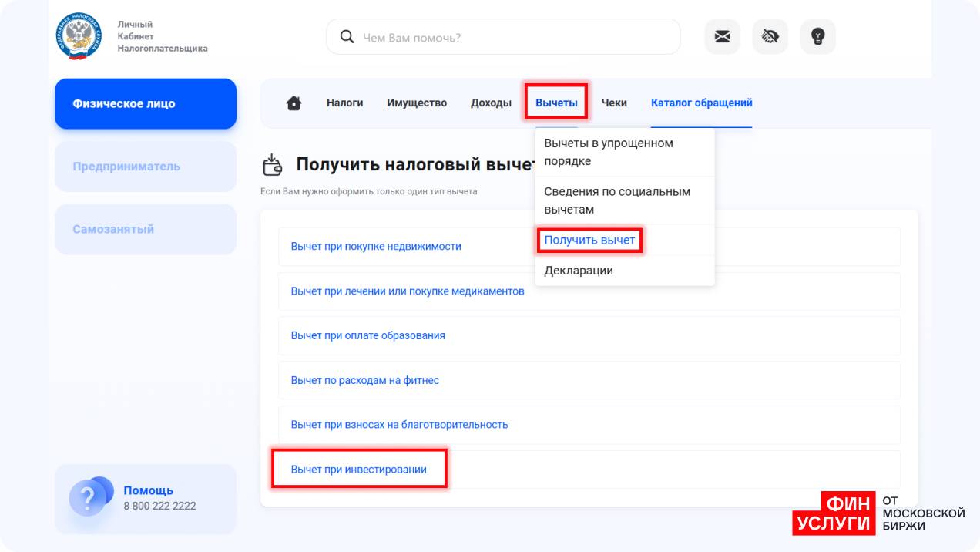980x552 pixels.
Task: Click the home icon in navigation bar
Action: 294,103
